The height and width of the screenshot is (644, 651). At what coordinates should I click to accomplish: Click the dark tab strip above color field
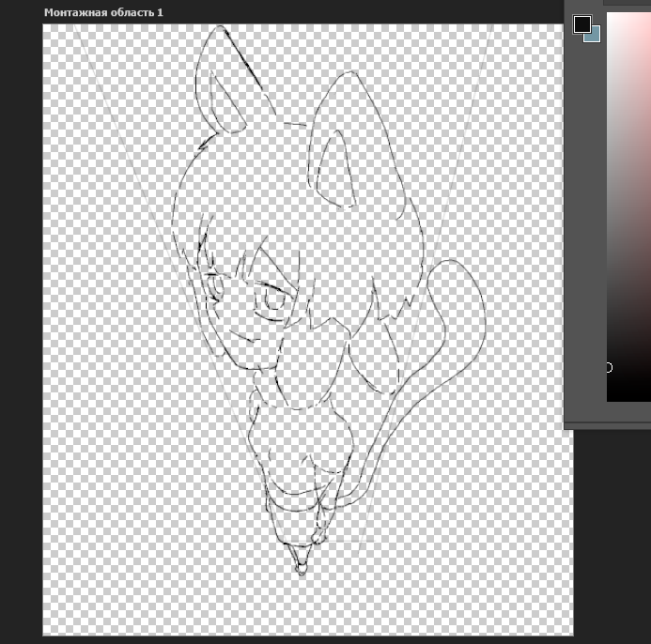(627, 3)
